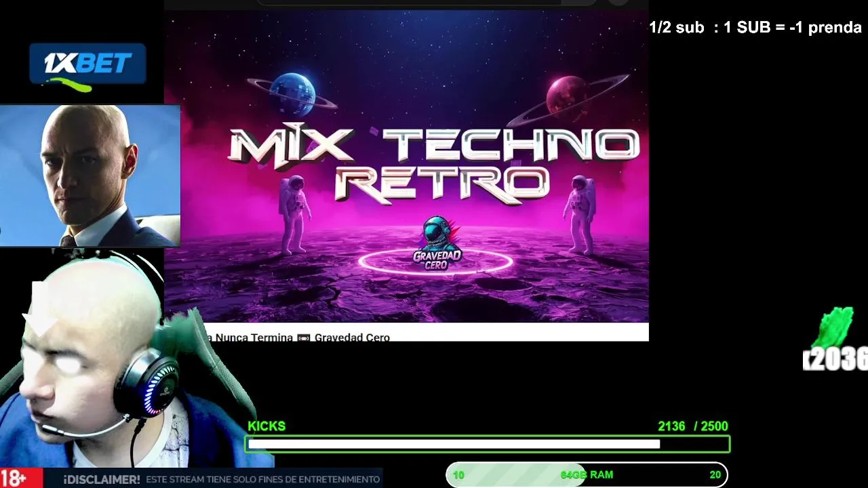Image resolution: width=868 pixels, height=488 pixels.
Task: Click the KICKS goal progress bar
Action: click(488, 445)
